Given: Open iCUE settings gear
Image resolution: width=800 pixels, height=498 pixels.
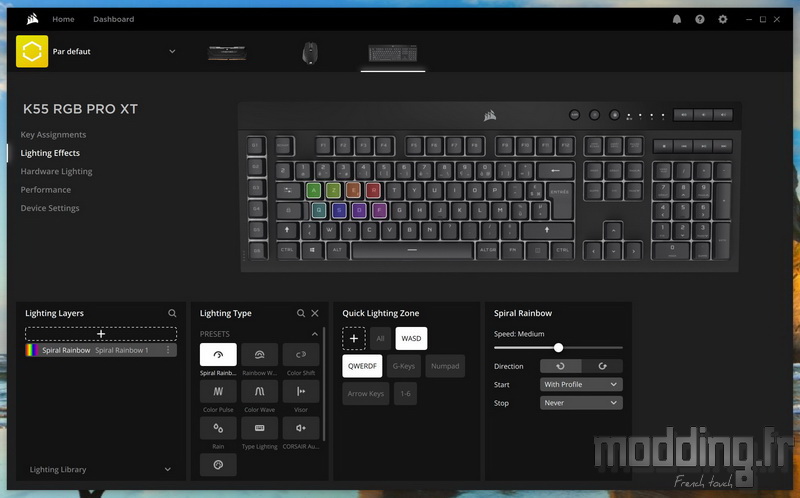Looking at the screenshot, I should [x=722, y=19].
